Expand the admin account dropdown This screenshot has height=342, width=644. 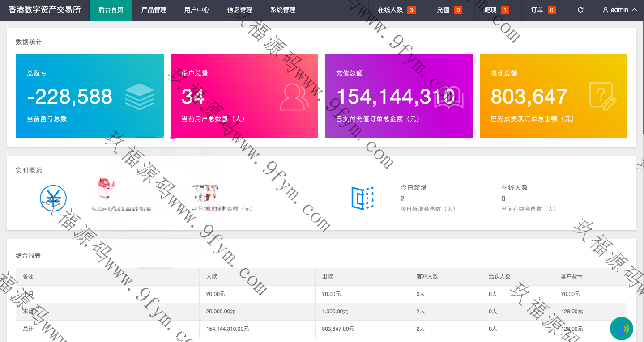click(618, 10)
